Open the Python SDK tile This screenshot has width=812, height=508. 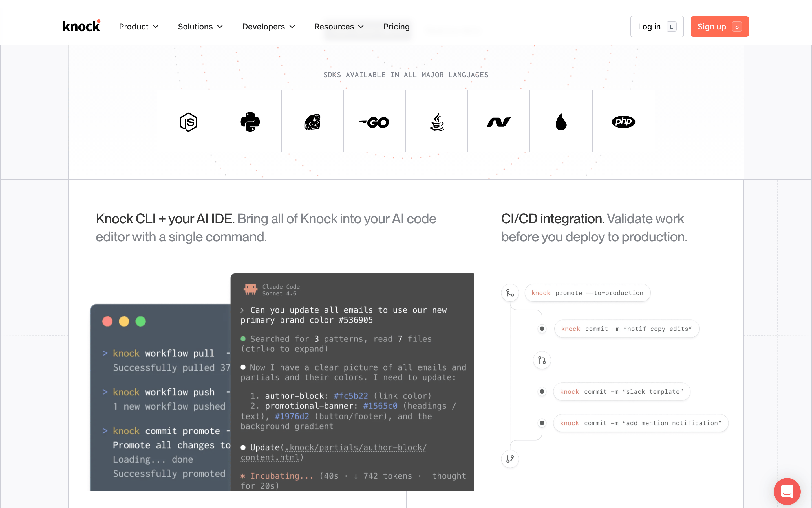click(x=250, y=121)
